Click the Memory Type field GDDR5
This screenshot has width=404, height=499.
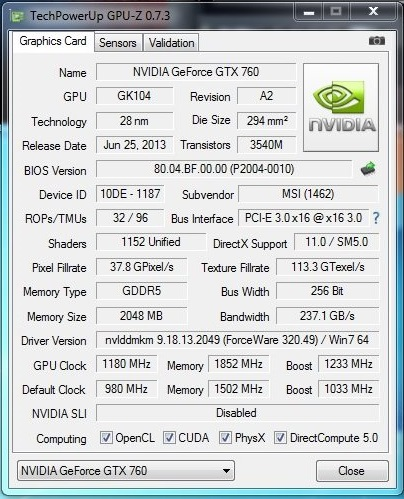142,291
